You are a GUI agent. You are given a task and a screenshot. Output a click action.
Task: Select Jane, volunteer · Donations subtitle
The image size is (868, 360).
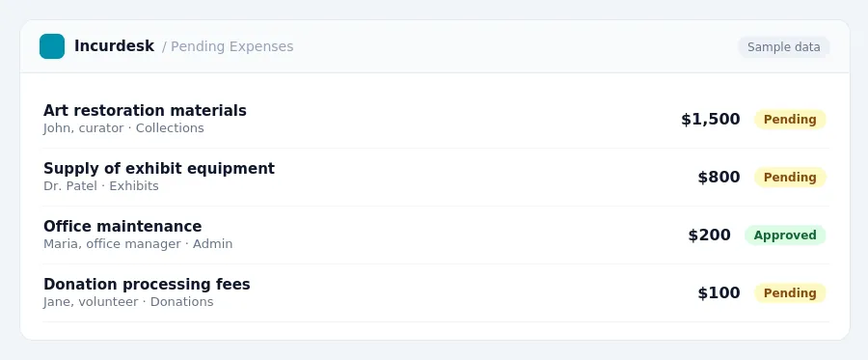(128, 302)
